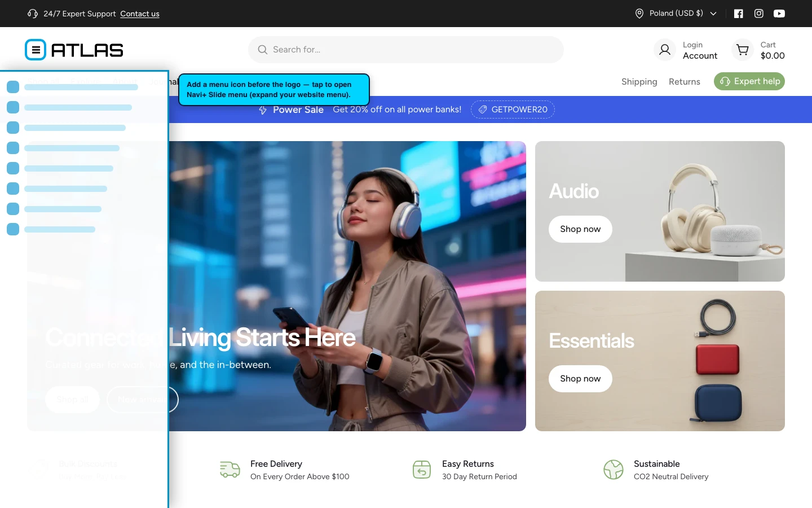Click the Easy Returns box icon
This screenshot has height=508, width=812.
tap(422, 470)
